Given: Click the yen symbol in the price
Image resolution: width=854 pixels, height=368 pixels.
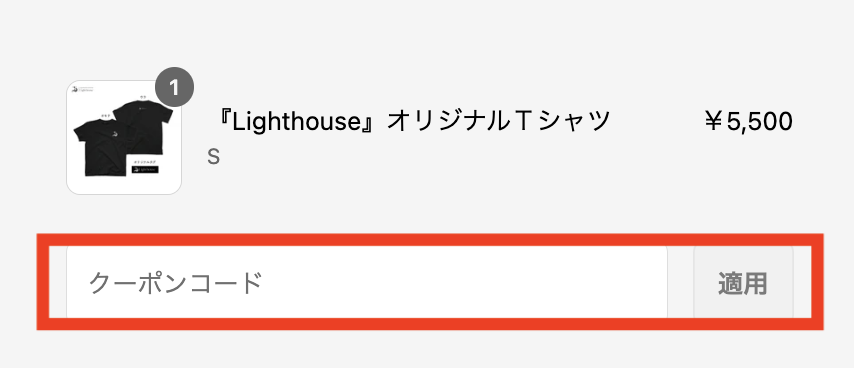Looking at the screenshot, I should 713,121.
